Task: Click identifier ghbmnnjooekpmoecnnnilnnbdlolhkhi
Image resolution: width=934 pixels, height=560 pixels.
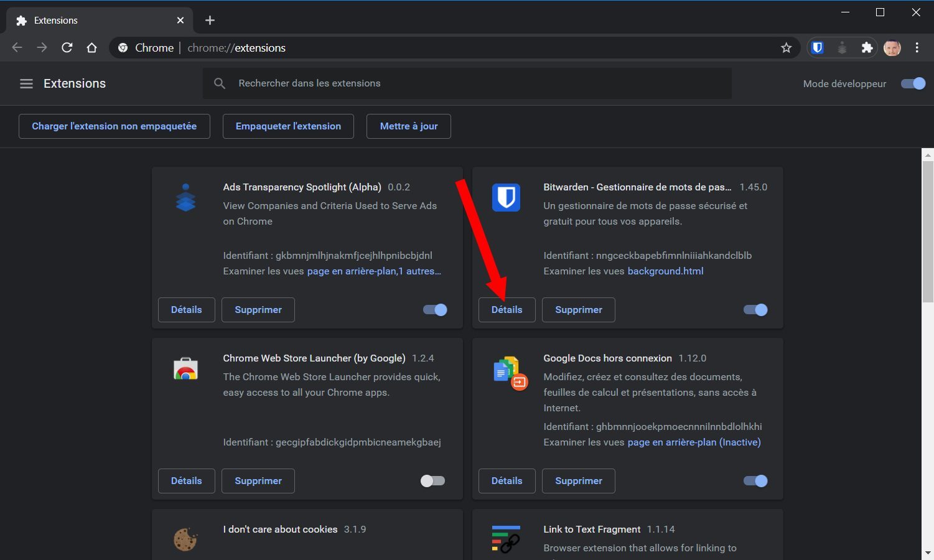Action: click(x=679, y=427)
